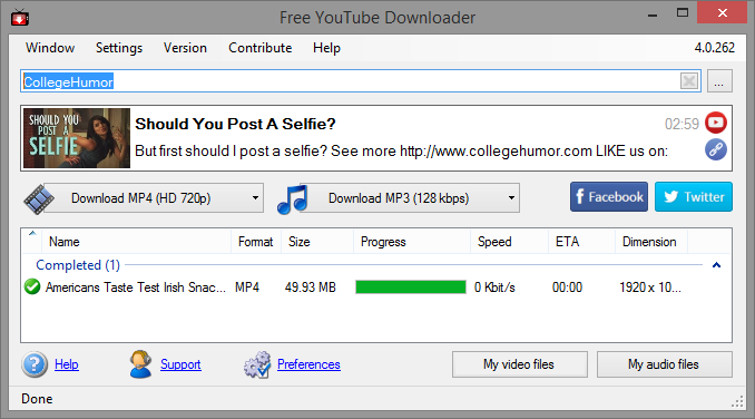Open My video files folder
The image size is (755, 419).
(x=520, y=364)
